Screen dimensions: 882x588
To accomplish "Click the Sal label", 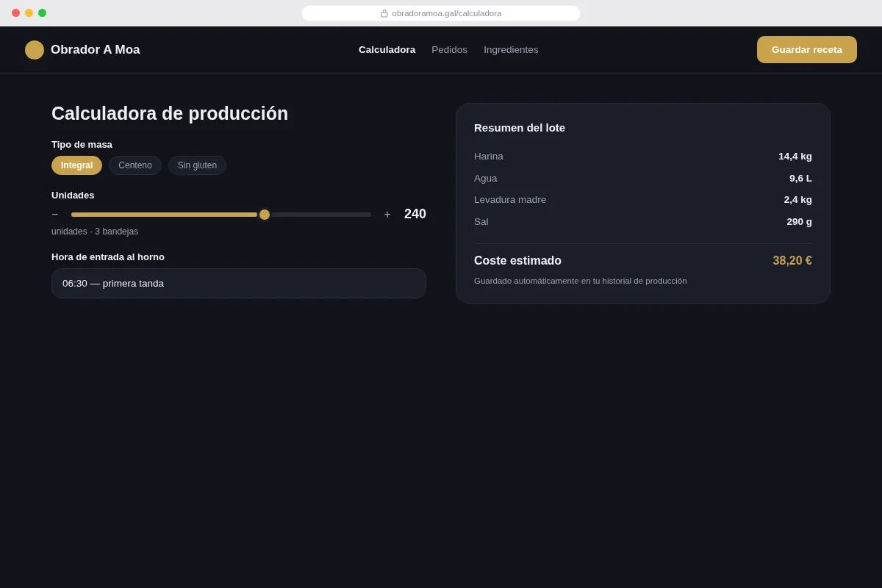I will (x=481, y=221).
